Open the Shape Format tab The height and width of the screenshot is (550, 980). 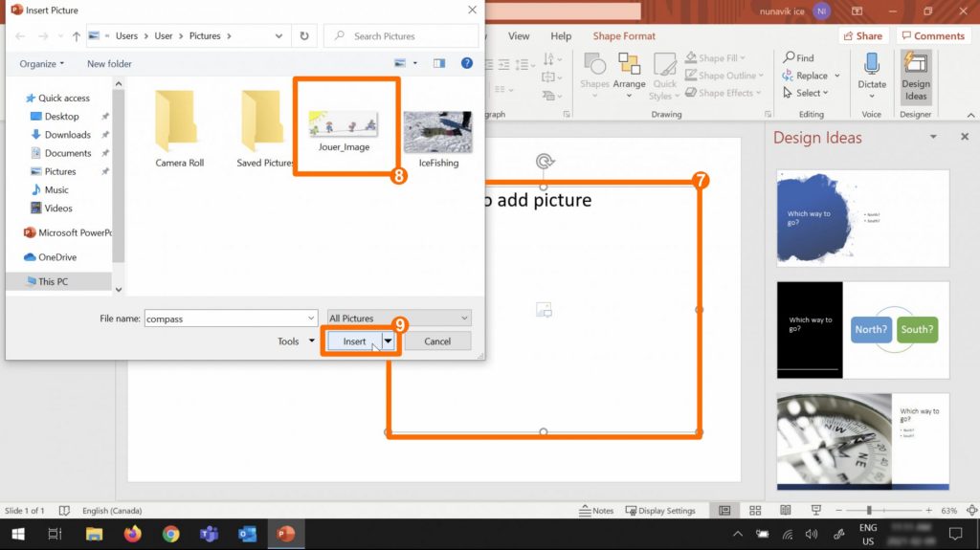(x=624, y=36)
